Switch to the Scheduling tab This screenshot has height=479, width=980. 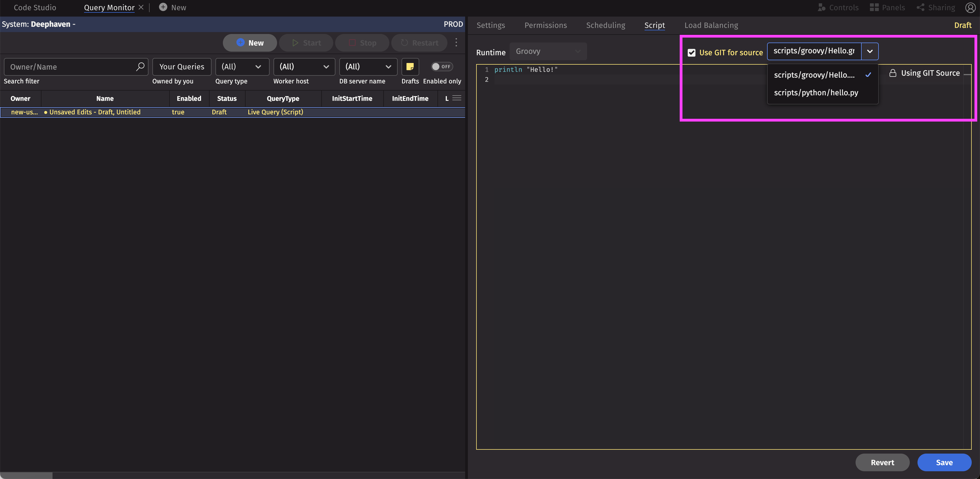point(605,25)
